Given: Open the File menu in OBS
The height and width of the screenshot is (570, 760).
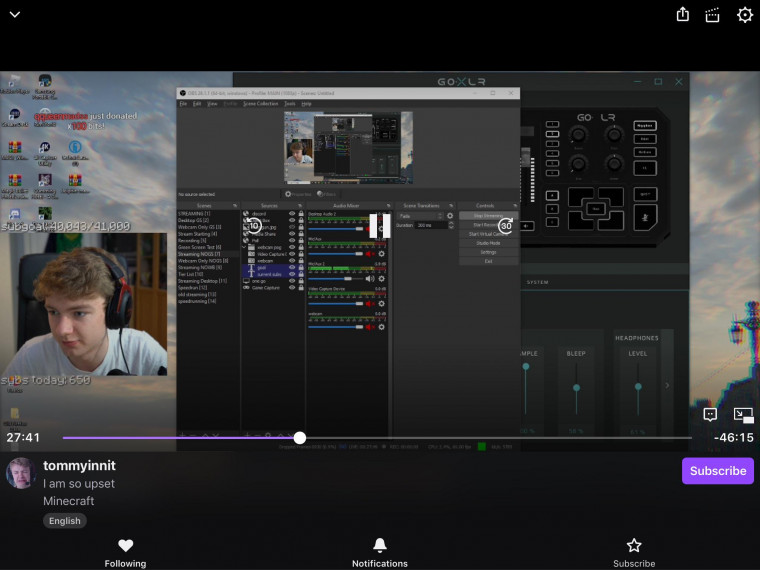Looking at the screenshot, I should [x=183, y=104].
